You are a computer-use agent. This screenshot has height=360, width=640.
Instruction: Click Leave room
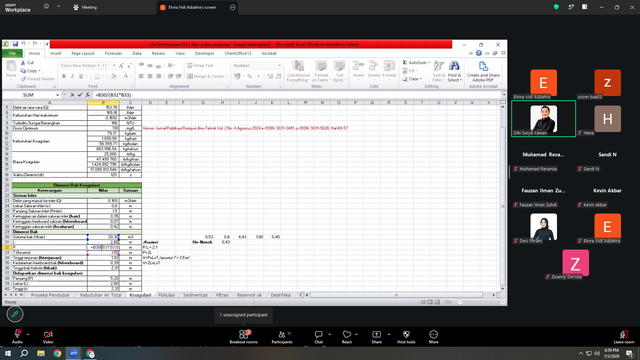pyautogui.click(x=624, y=337)
